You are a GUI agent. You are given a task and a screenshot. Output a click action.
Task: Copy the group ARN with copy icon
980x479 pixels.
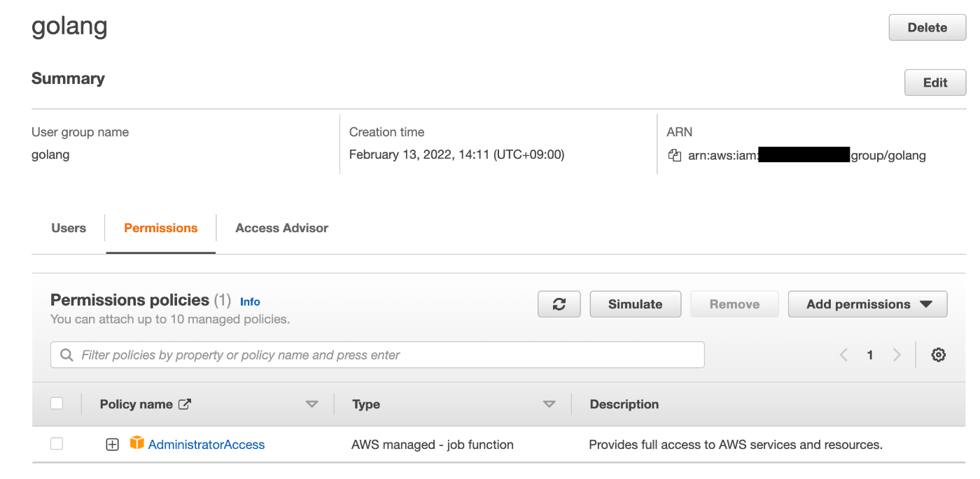[675, 155]
